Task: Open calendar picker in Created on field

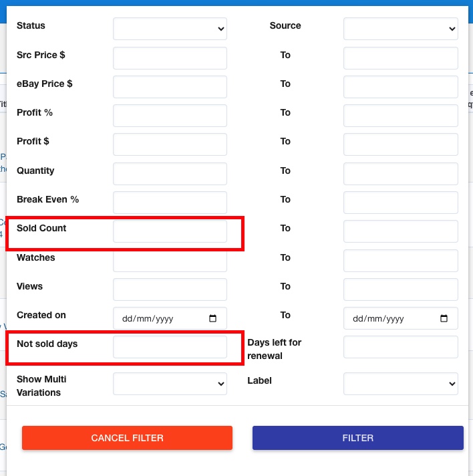Action: coord(213,319)
